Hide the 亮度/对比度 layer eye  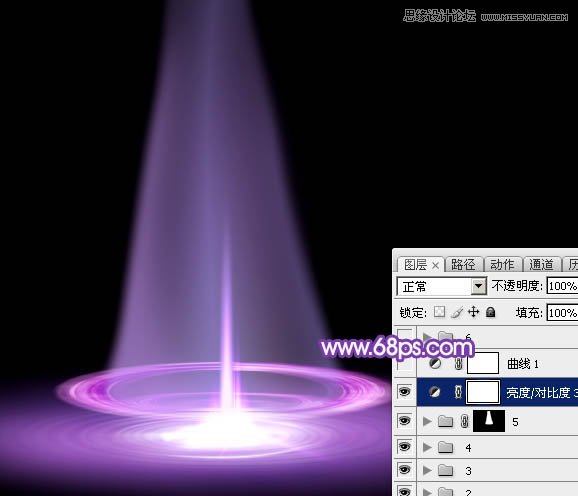point(404,391)
